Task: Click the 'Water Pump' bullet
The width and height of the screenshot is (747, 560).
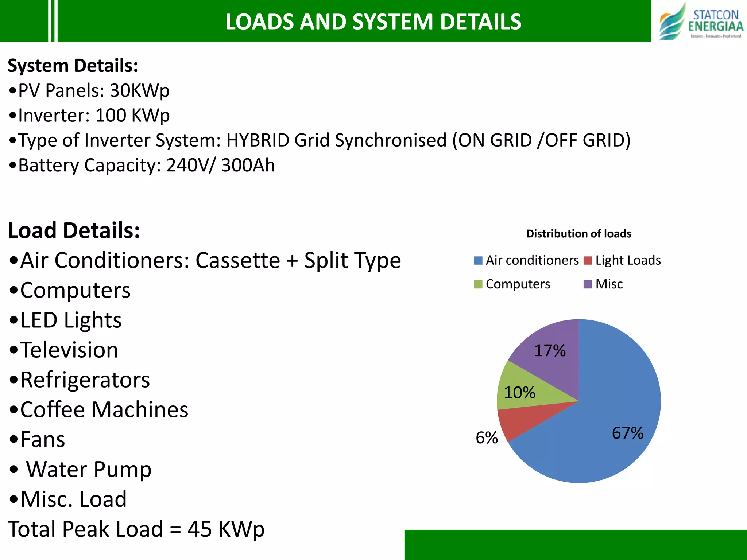Action: pyautogui.click(x=80, y=470)
